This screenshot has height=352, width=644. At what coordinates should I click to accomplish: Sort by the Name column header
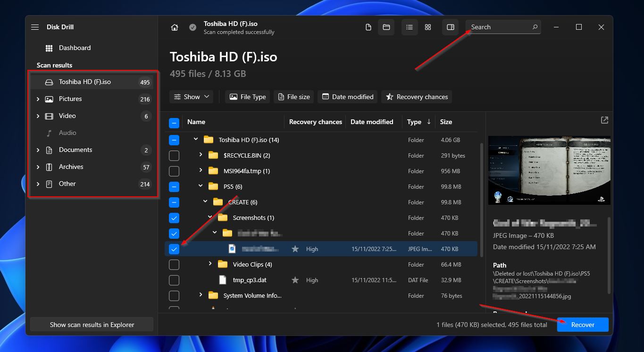[196, 122]
